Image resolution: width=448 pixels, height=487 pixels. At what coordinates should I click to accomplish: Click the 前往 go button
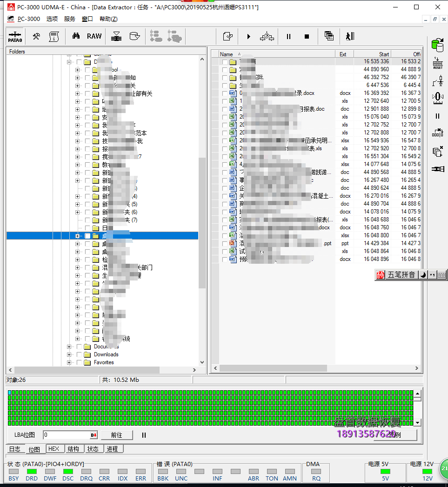click(117, 435)
